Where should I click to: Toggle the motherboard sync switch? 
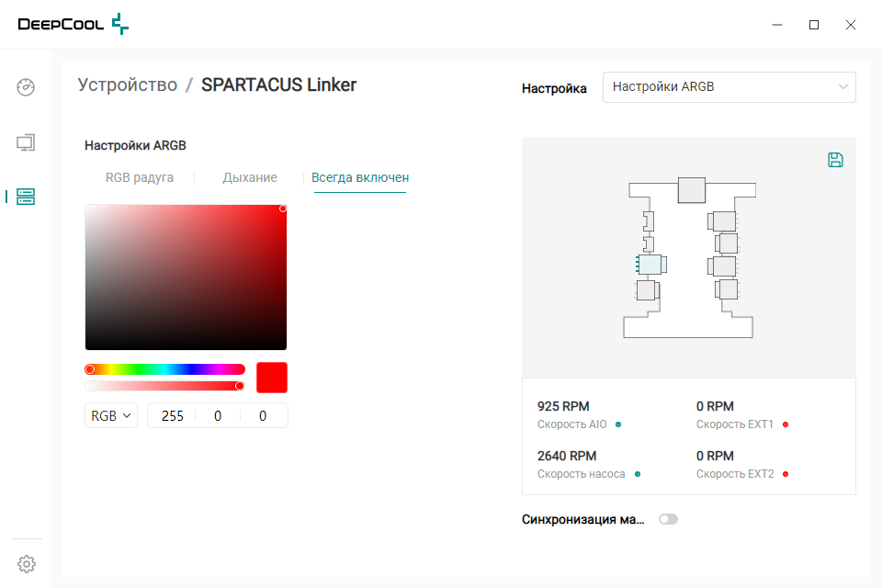[668, 519]
